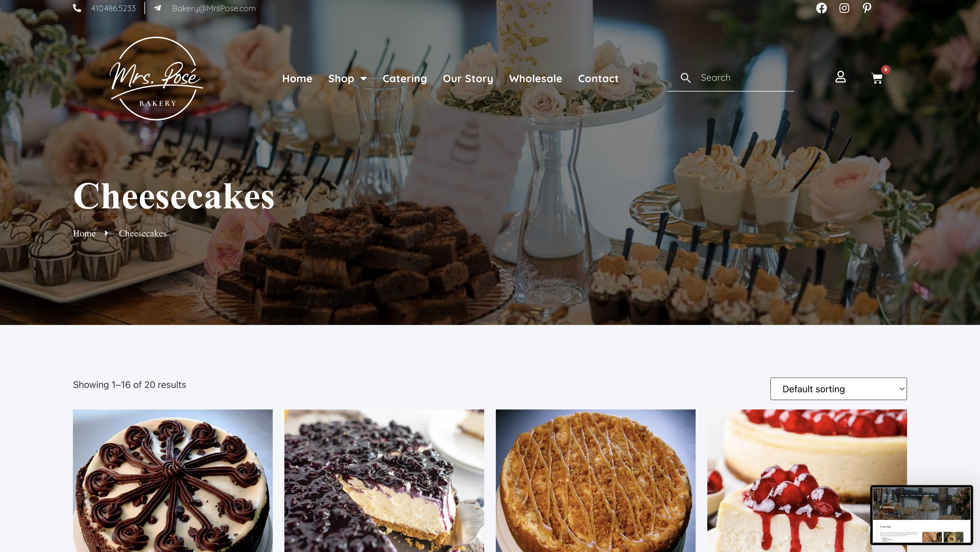Click the Bakery@MrsPose.com email link

pyautogui.click(x=214, y=8)
